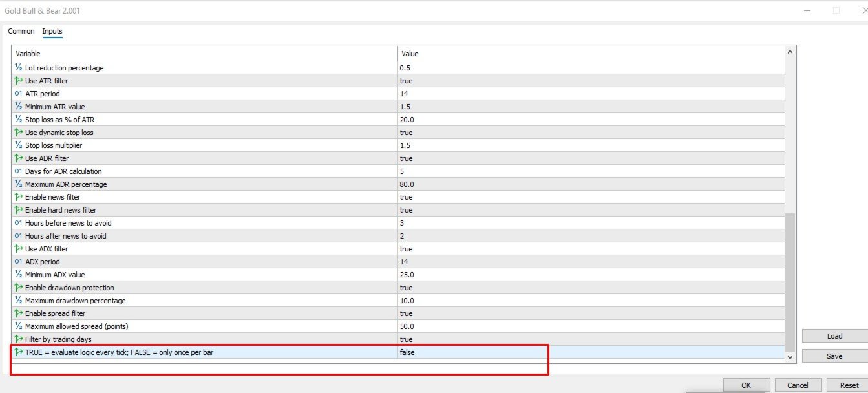The width and height of the screenshot is (868, 393).
Task: Click the icon beside Enable spread filter
Action: 18,313
